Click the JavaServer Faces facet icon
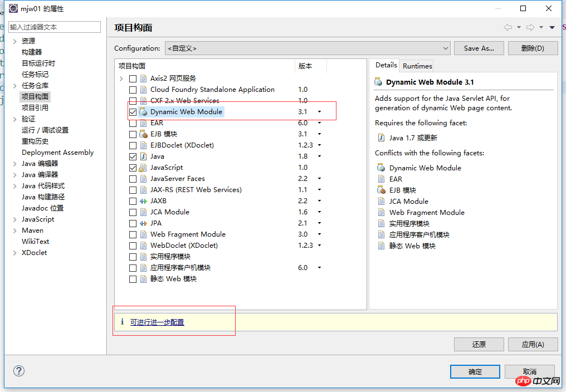Viewport: 566px width, 392px height. click(x=143, y=179)
